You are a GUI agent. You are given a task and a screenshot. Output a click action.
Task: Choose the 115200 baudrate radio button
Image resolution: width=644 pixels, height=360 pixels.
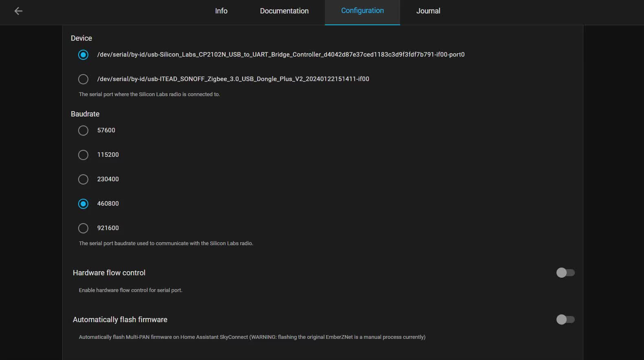coord(83,155)
